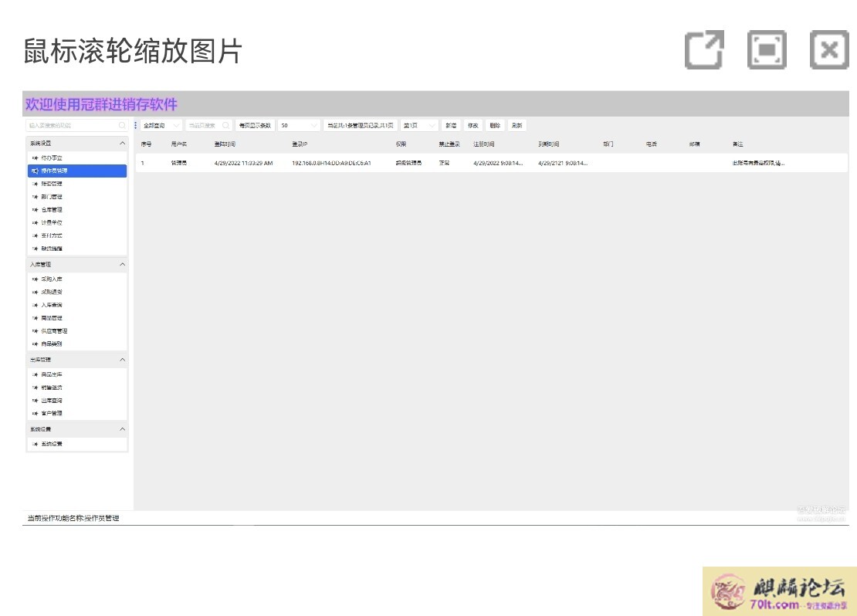Collapse the bottom sidebar section chevron

[x=123, y=429]
